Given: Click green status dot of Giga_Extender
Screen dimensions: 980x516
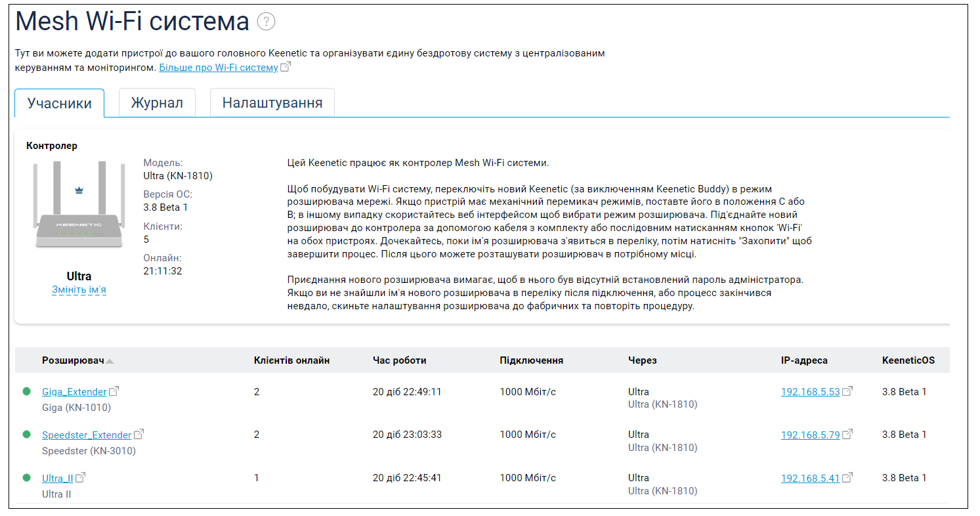Looking at the screenshot, I should pyautogui.click(x=27, y=391).
